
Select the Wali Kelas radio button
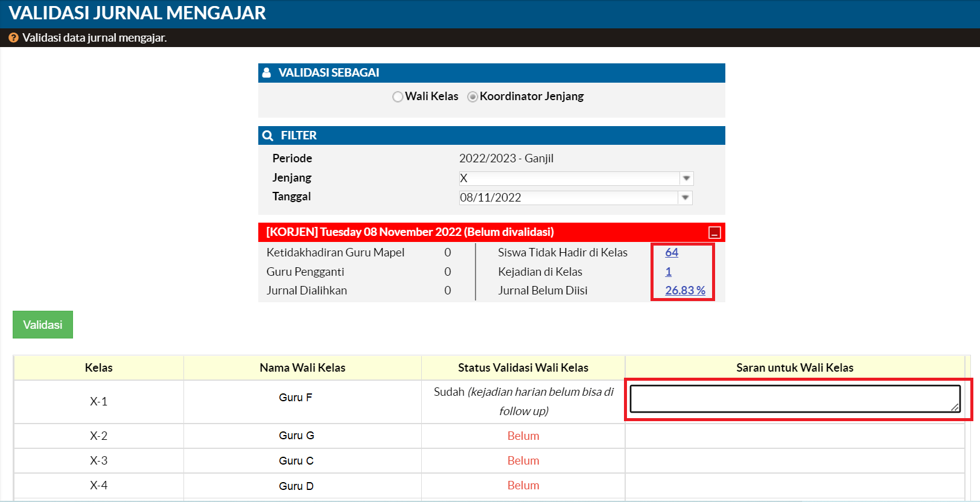[x=398, y=97]
